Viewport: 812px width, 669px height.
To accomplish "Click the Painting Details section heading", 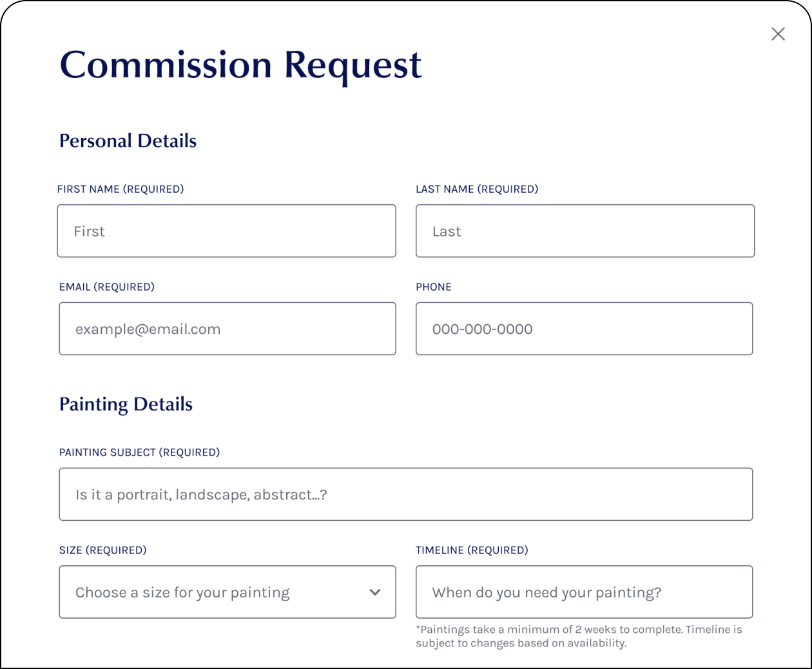I will point(126,404).
